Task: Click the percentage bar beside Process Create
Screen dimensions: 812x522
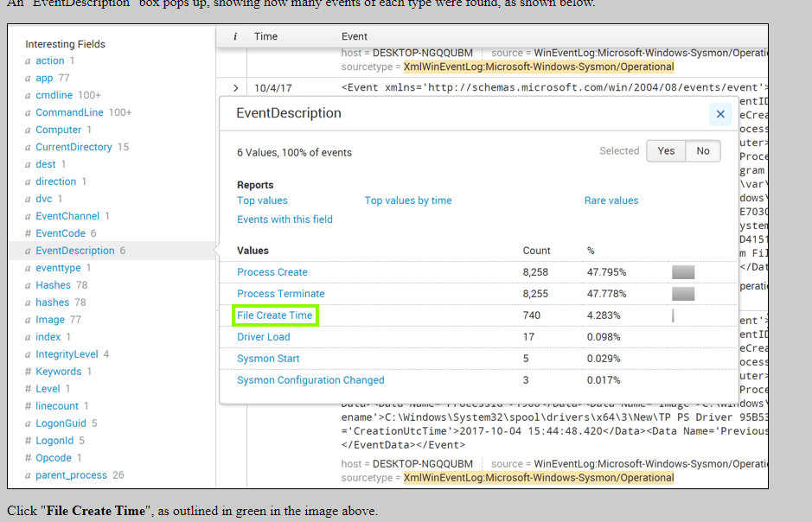Action: 682,271
